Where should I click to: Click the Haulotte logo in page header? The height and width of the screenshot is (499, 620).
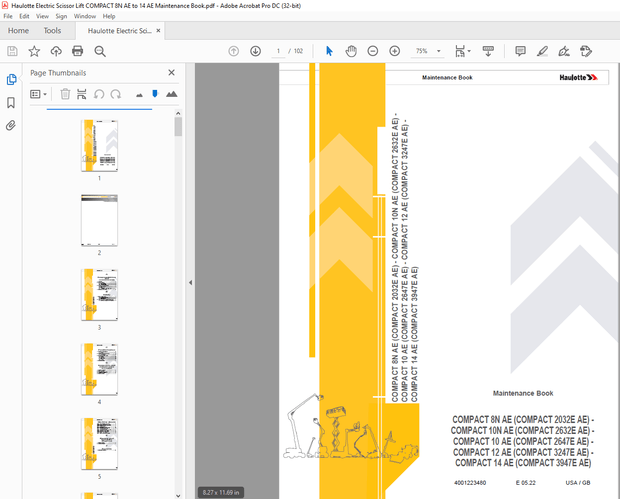[578, 77]
